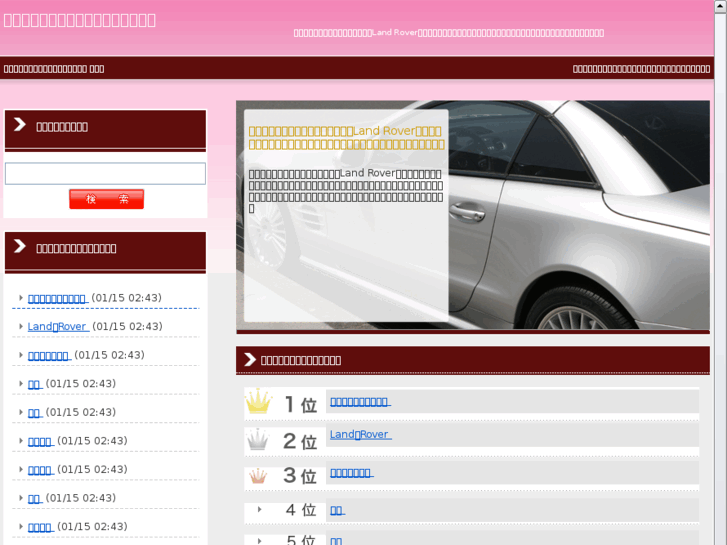Open the Land Rover link in the sidebar list

58,327
